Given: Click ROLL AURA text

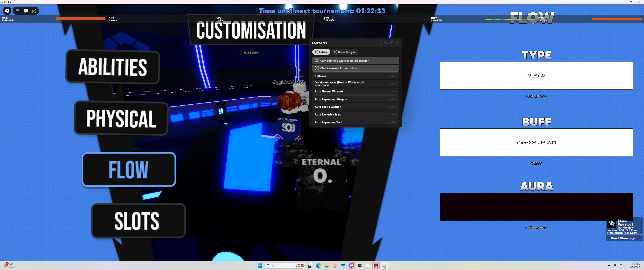Looking at the screenshot, I should click(x=536, y=227).
